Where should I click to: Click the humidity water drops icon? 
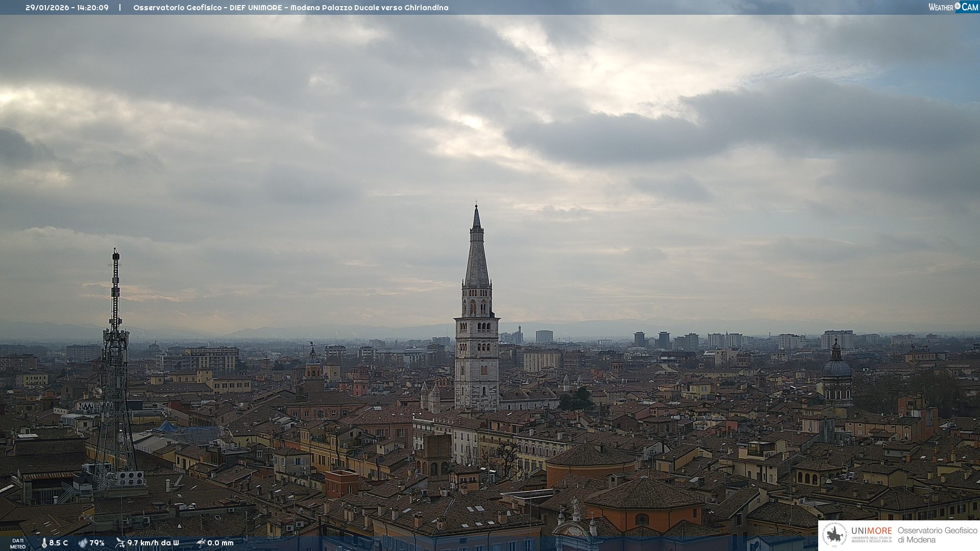coord(83,543)
